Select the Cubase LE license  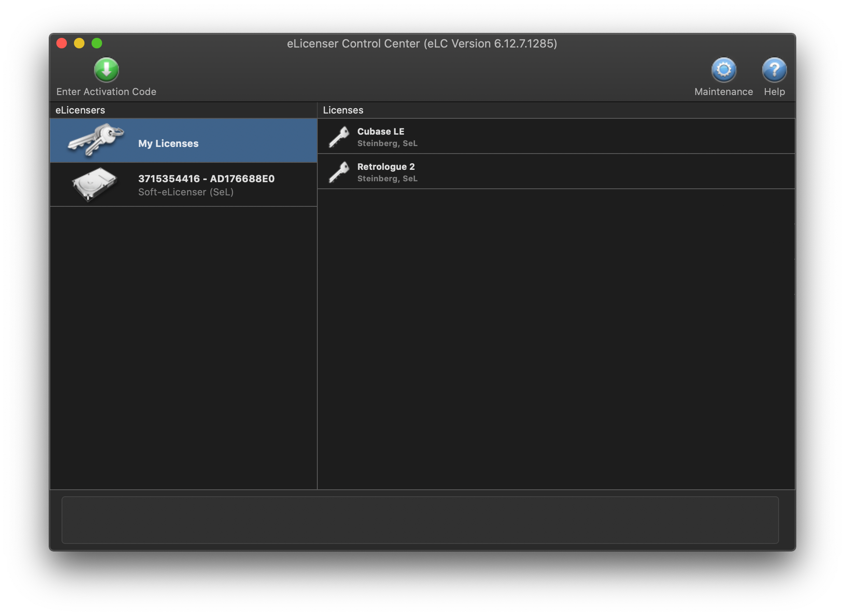tap(556, 136)
